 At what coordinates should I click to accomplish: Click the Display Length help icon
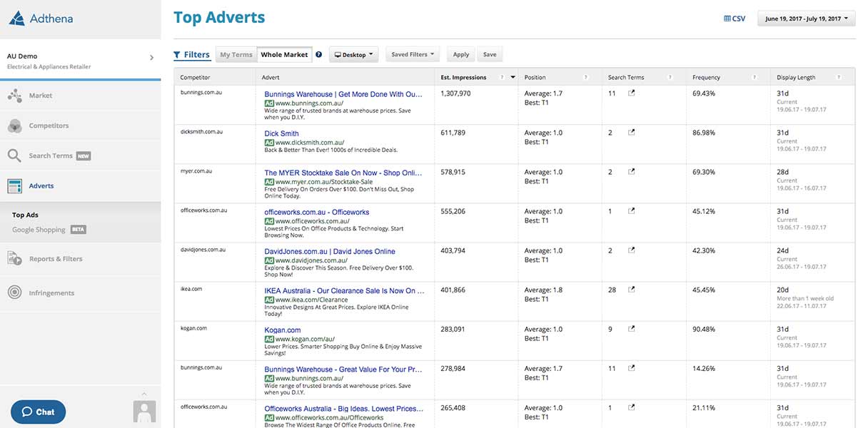pos(839,77)
